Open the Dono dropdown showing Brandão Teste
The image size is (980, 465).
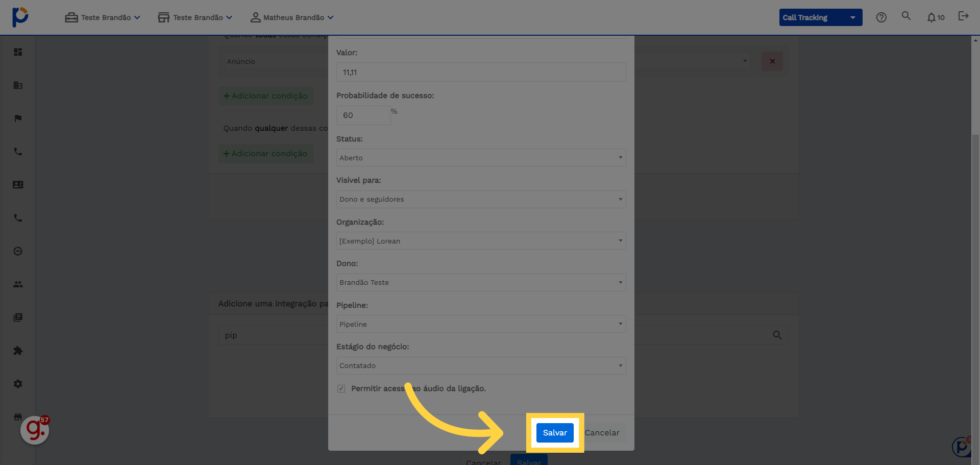481,282
